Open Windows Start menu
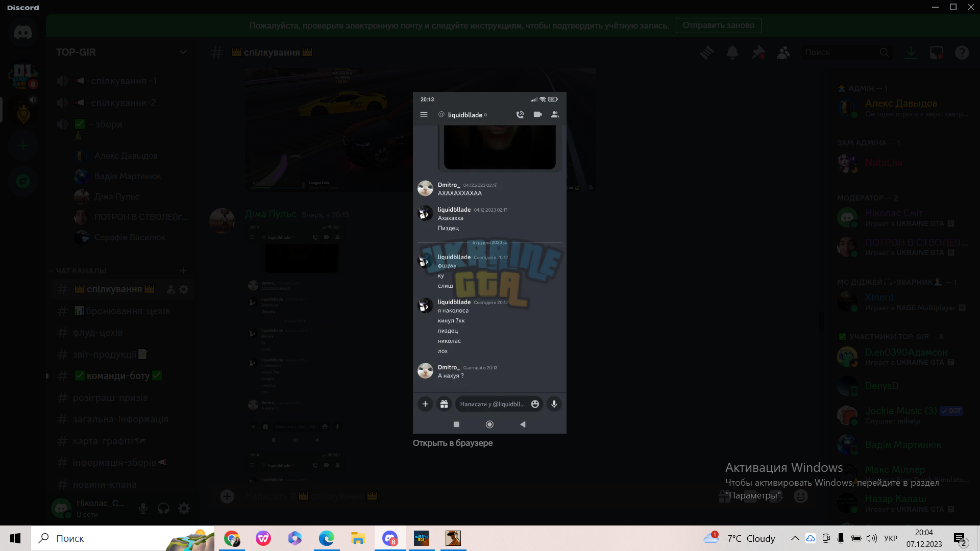 tap(15, 538)
